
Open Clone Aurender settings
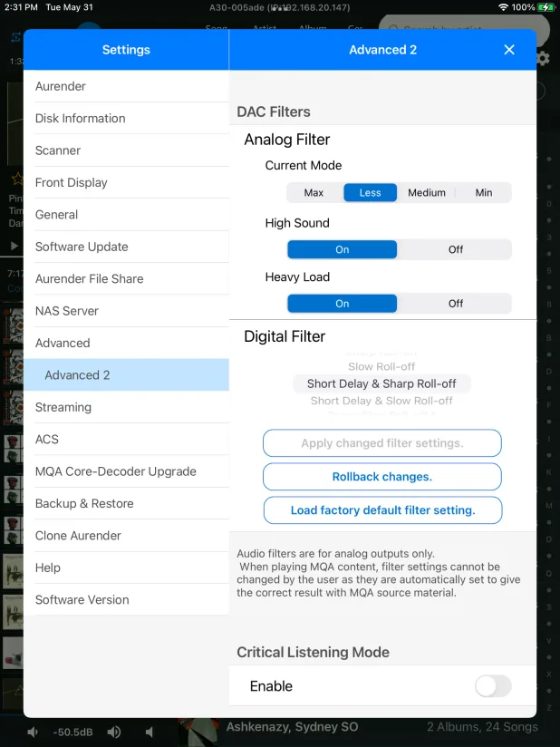(126, 536)
